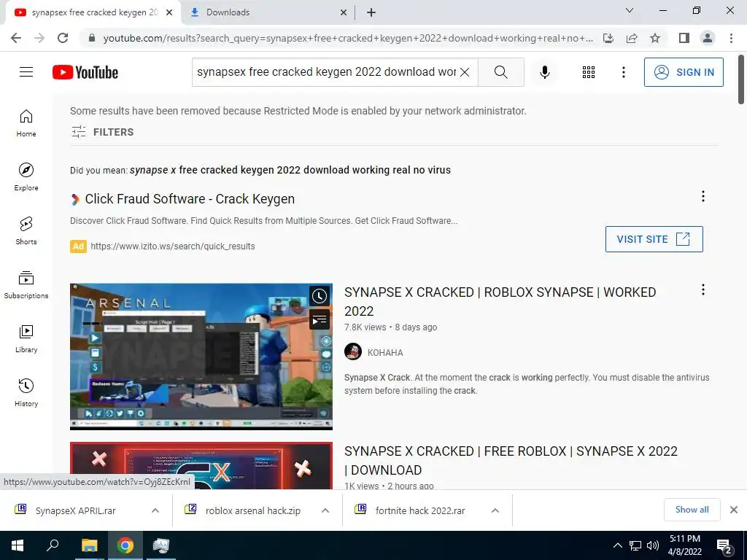Reload the page
747x560 pixels.
point(63,38)
